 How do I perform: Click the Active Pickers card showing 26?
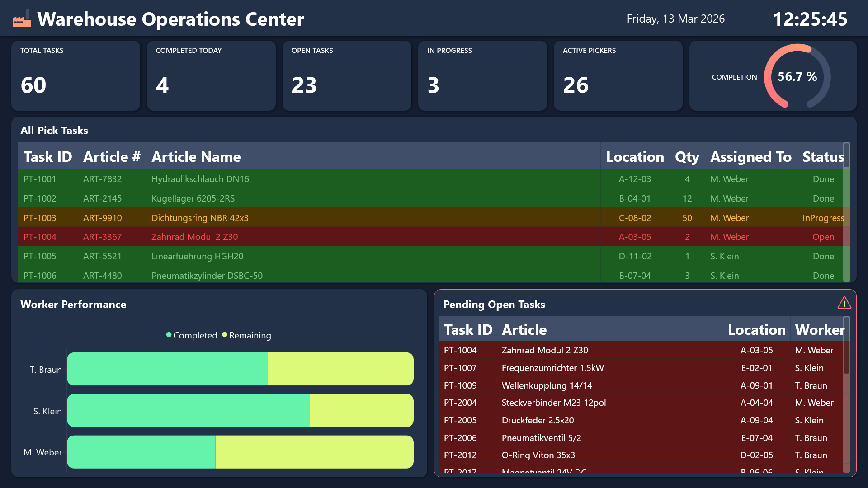pos(618,75)
